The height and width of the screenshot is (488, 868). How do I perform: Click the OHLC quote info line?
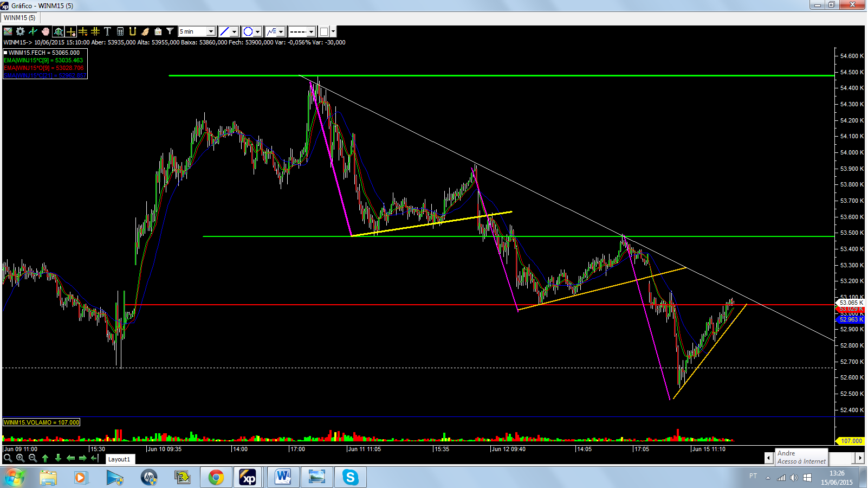pyautogui.click(x=174, y=42)
